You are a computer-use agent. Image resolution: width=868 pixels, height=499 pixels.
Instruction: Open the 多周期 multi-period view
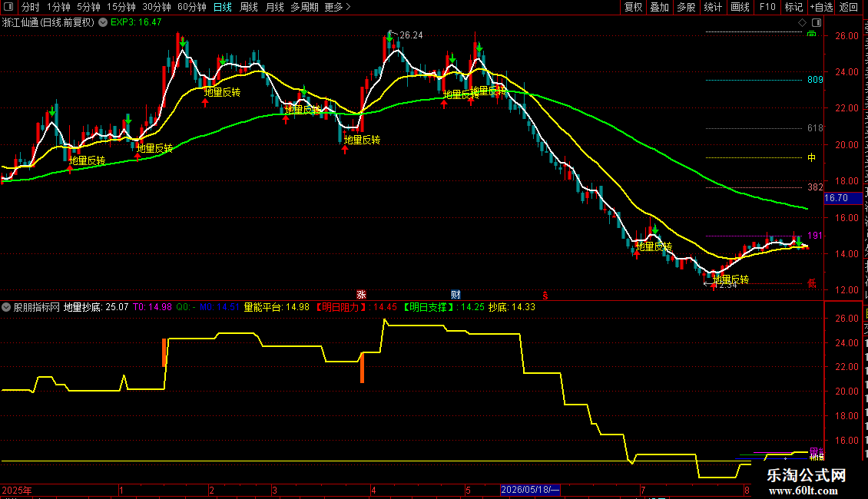coord(304,7)
